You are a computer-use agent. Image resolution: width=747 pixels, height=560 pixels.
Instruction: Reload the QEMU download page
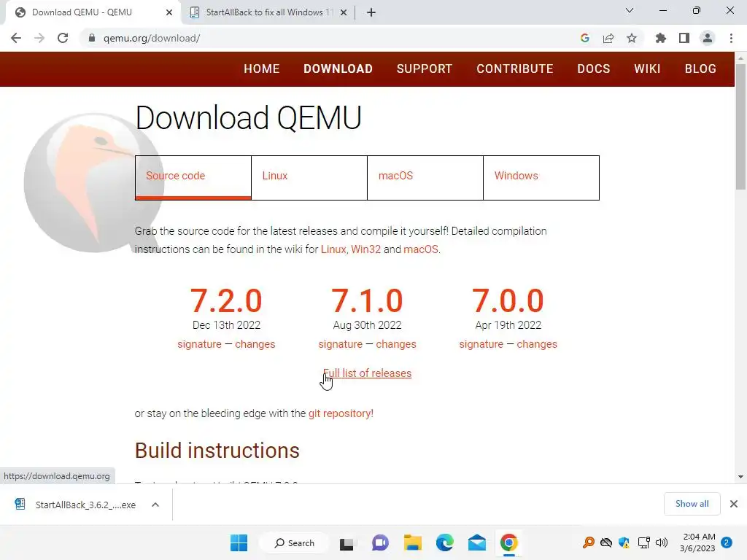[x=63, y=38]
